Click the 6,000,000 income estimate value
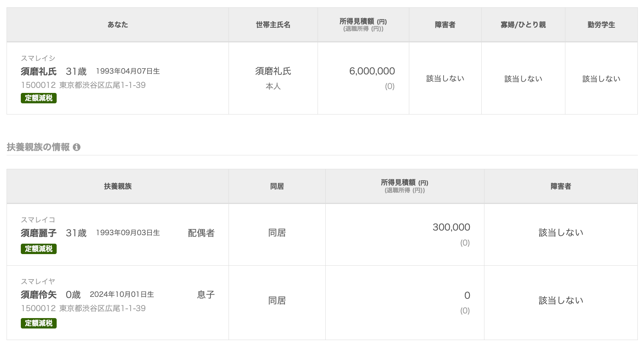Screen dimensions: 644x347 pos(372,71)
